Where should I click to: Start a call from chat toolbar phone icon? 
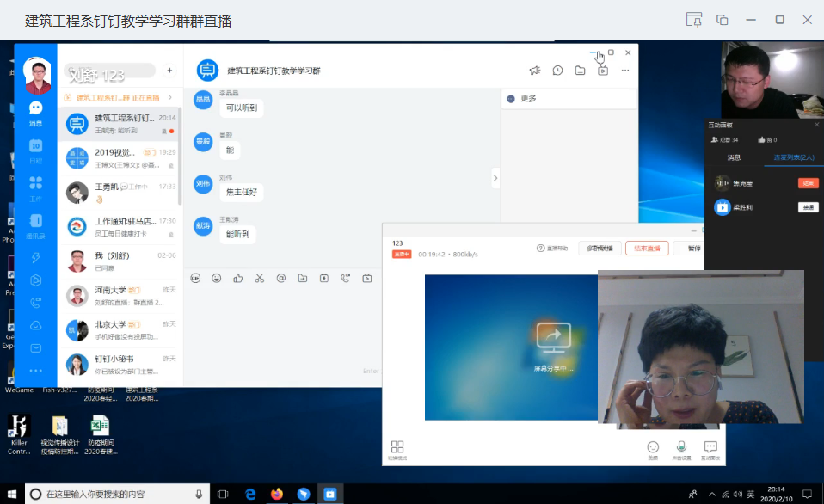[x=345, y=278]
